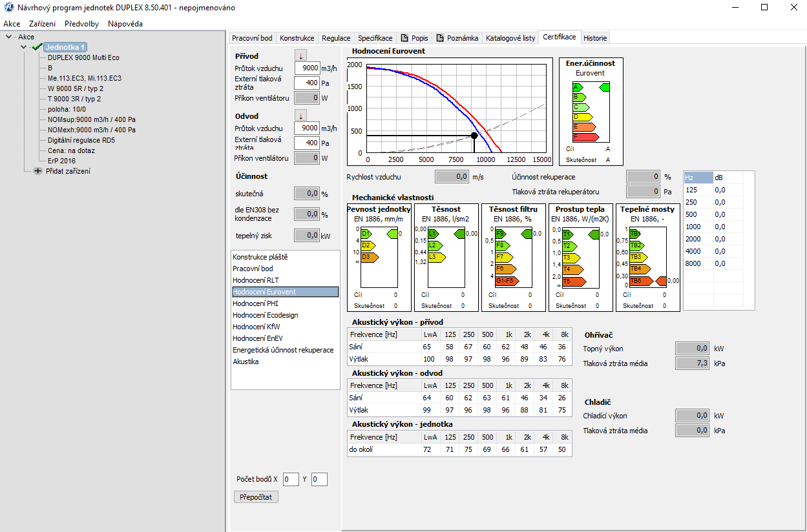Click the Hz column header in dB table

pos(698,178)
